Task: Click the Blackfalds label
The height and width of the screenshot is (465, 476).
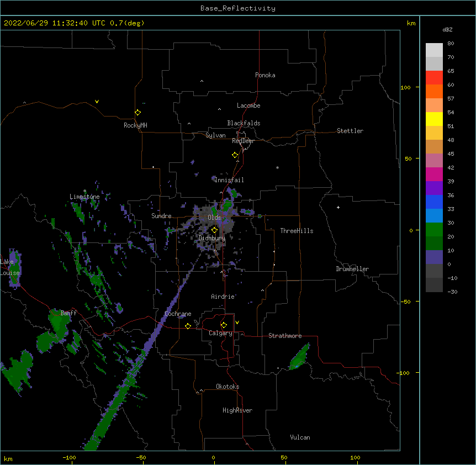Action: [x=244, y=123]
